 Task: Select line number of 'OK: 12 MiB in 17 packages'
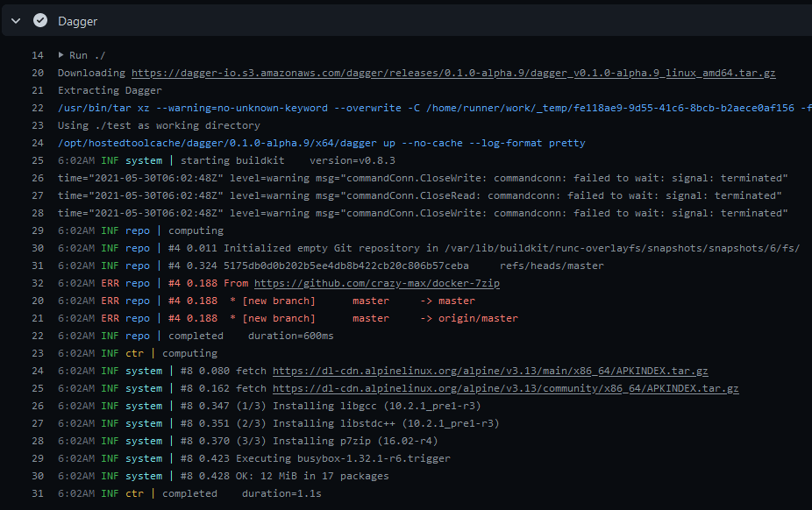click(x=38, y=476)
